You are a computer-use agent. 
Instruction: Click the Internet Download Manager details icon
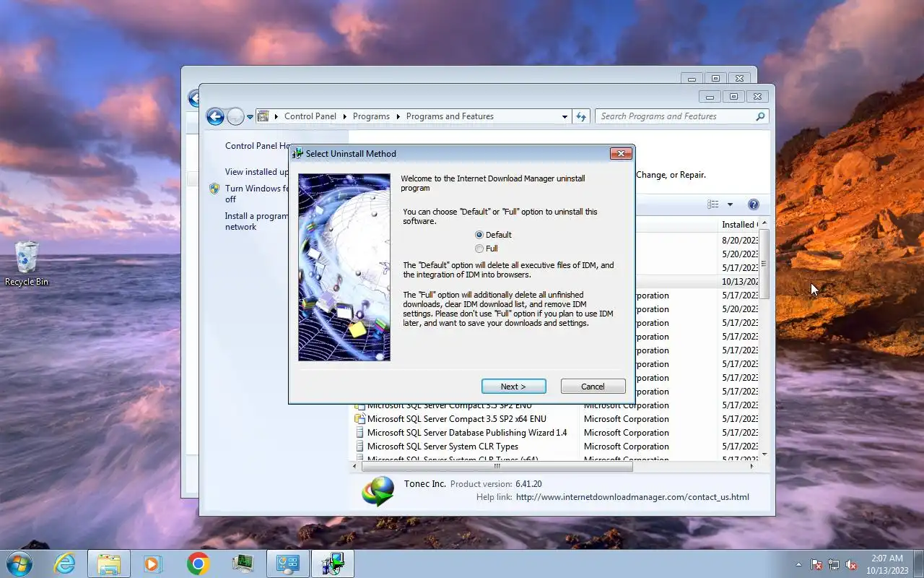coord(378,491)
